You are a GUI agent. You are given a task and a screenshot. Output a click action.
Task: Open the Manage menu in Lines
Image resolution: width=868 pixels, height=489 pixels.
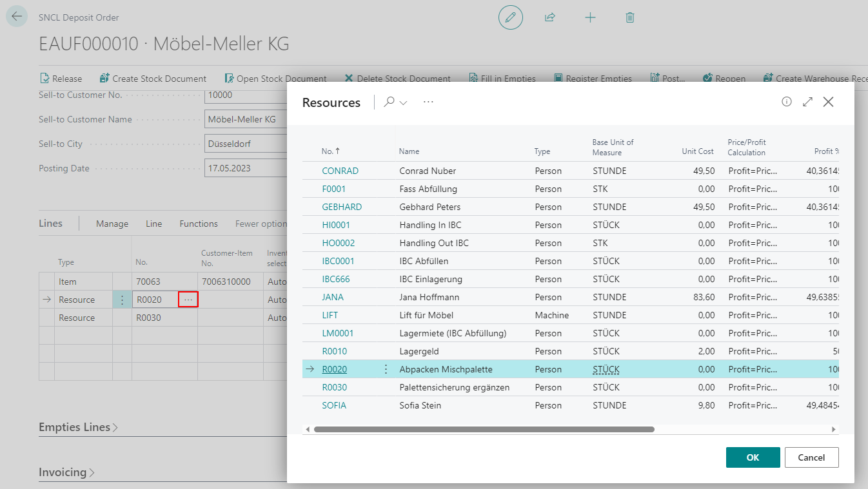[112, 224]
